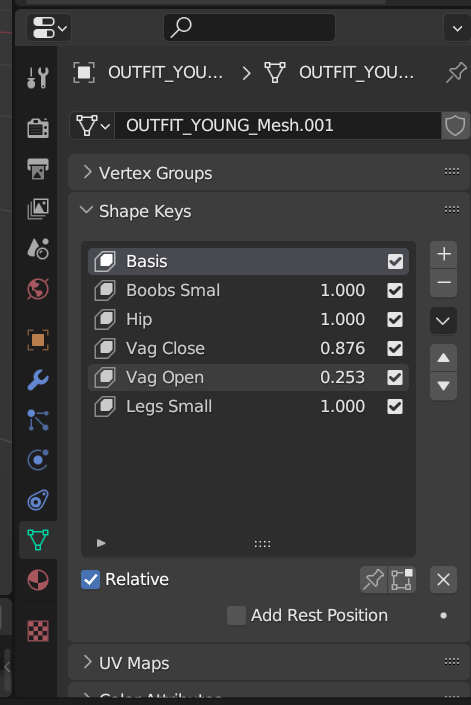The image size is (471, 705).
Task: Open the shape key specials dropdown menu
Action: point(444,321)
